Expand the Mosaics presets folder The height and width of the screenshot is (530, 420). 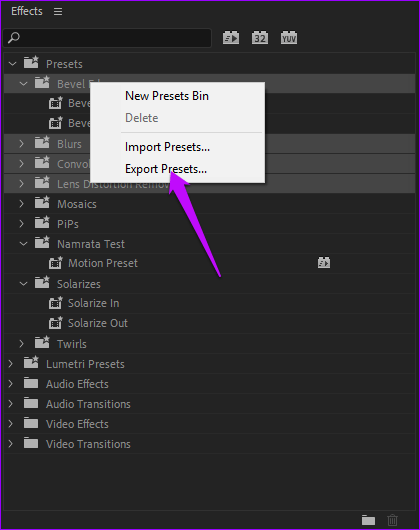[22, 204]
